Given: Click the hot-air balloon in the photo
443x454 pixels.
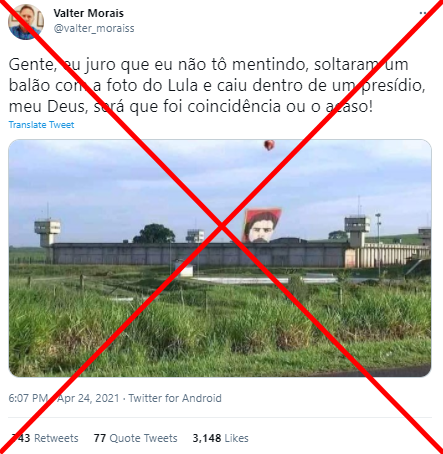Looking at the screenshot, I should coord(269,145).
